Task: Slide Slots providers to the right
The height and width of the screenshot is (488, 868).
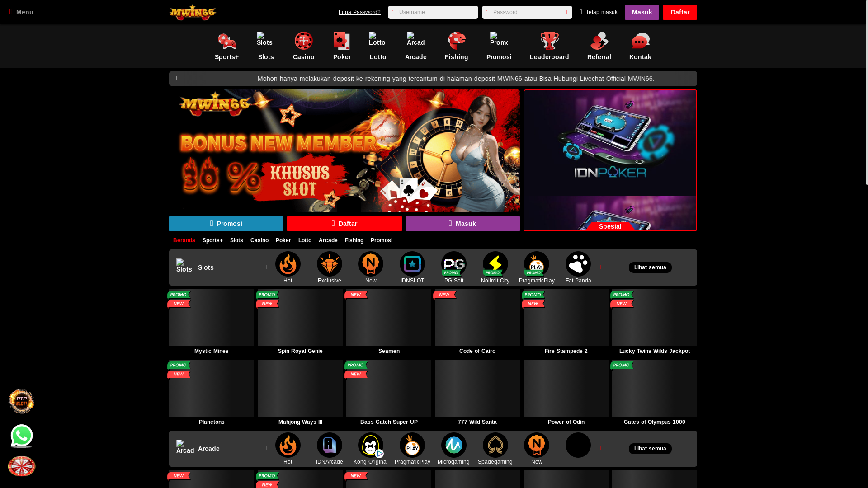Action: [x=600, y=267]
